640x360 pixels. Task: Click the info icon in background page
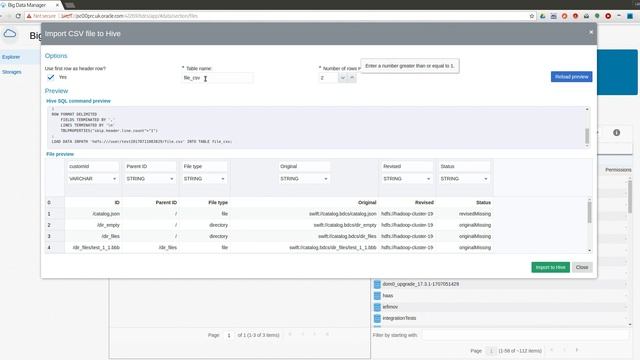tap(616, 133)
